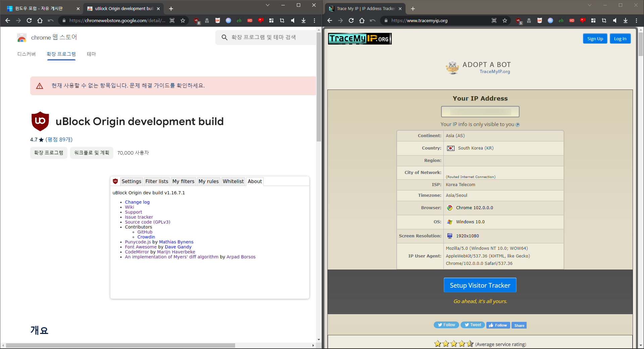Screen dimensions: 644x349
Task: Reload the TraceMyIP page
Action: pyautogui.click(x=351, y=20)
